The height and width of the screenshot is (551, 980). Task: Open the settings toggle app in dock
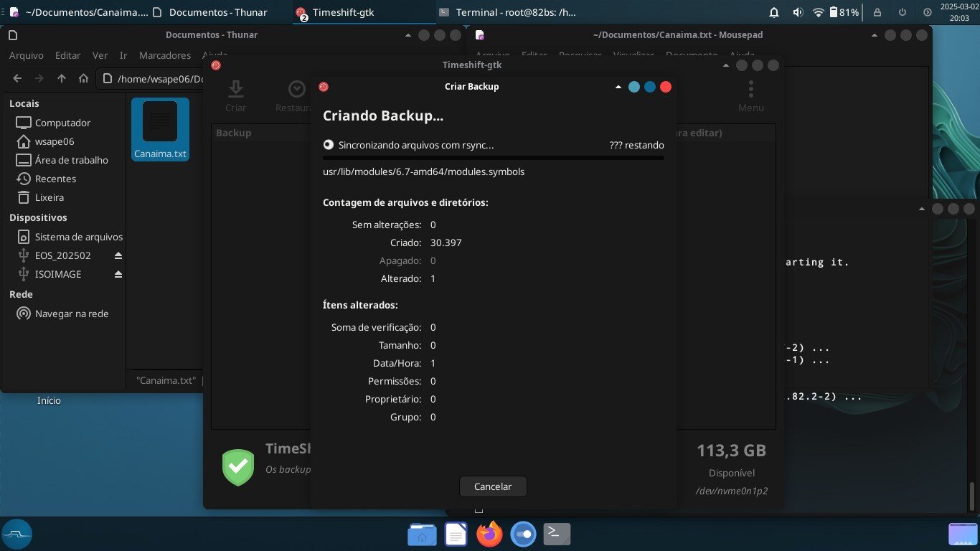[523, 534]
